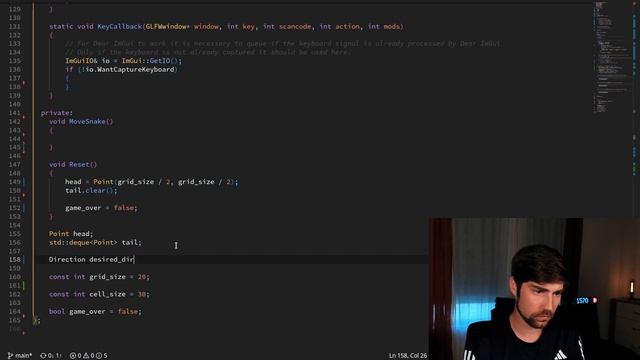This screenshot has width=640, height=360.
Task: Click the 'Point head;' member declaration
Action: click(x=71, y=234)
